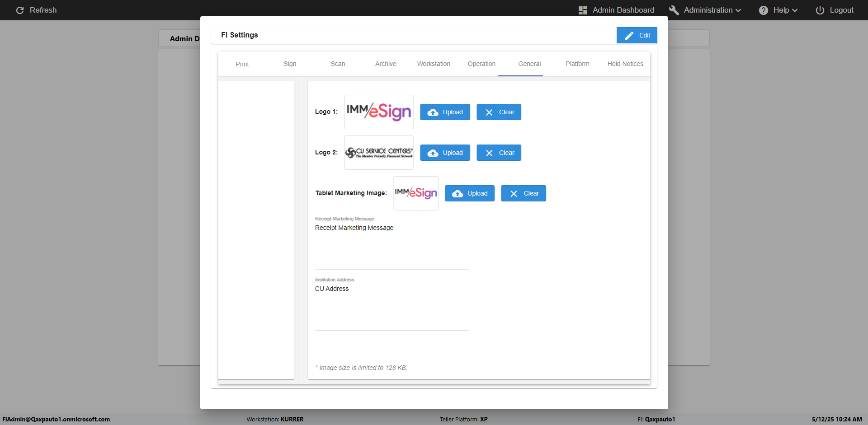
Task: Click the Help question mark icon
Action: (x=764, y=10)
